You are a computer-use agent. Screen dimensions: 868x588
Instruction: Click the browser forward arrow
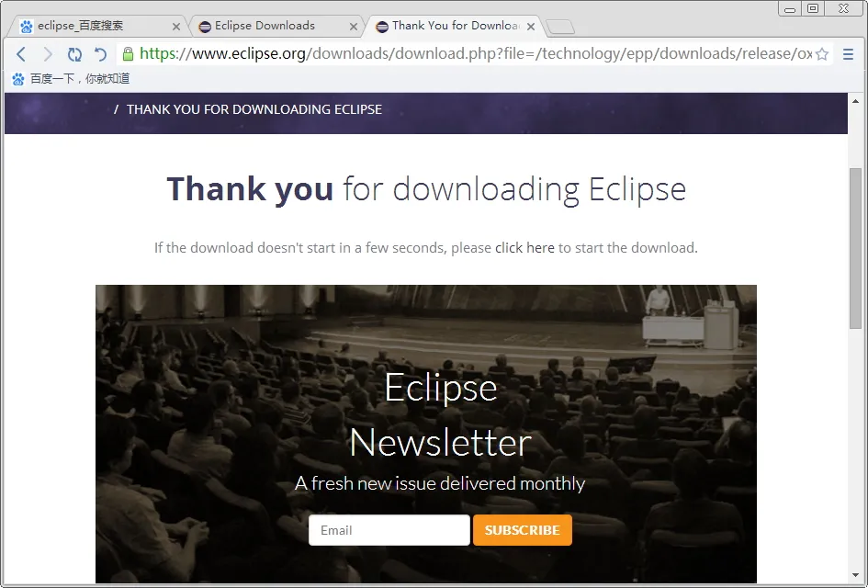[48, 54]
